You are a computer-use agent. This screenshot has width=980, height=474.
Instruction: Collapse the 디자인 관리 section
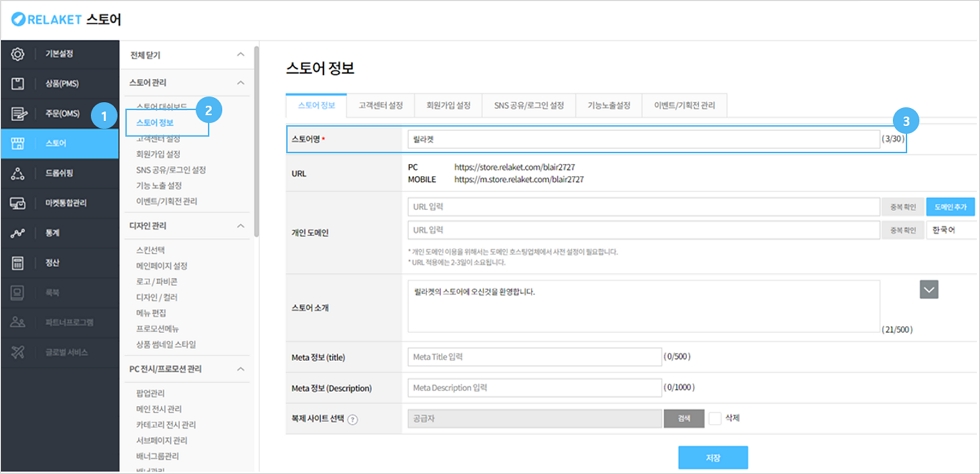pos(239,227)
